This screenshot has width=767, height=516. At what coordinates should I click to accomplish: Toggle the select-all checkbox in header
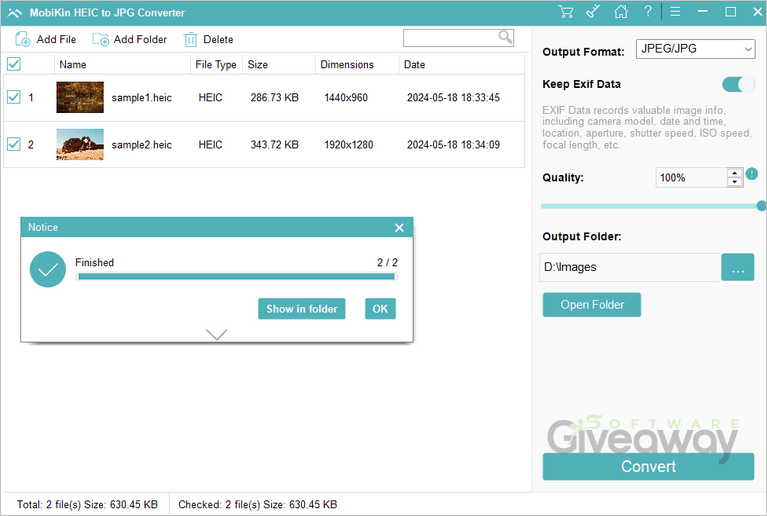tap(14, 64)
